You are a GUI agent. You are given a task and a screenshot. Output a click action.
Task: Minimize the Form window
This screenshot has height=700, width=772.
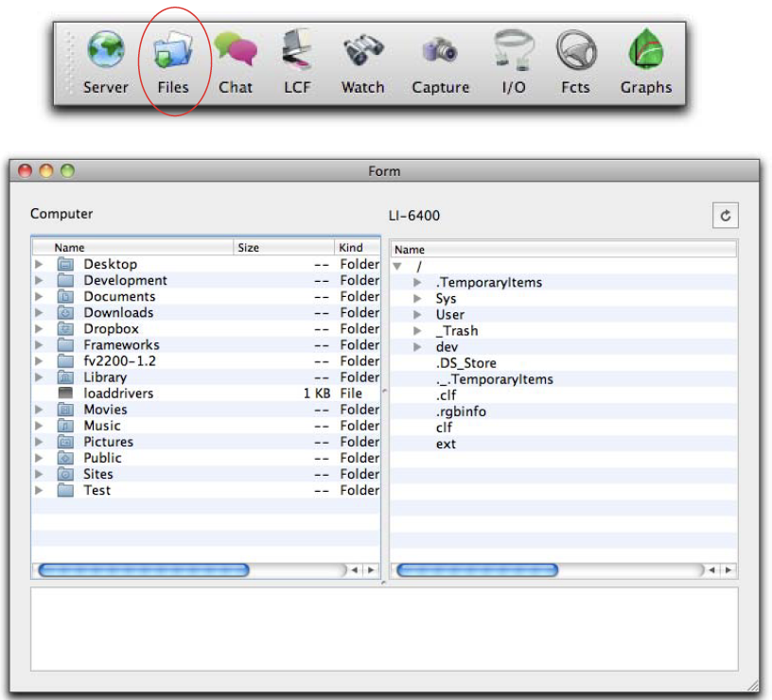click(45, 171)
